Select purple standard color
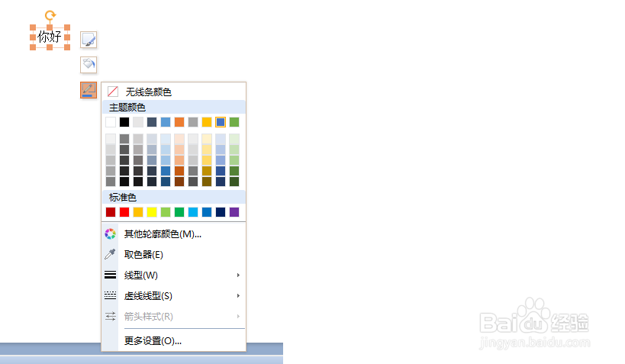Screen dimensions: 625x364 [234, 212]
